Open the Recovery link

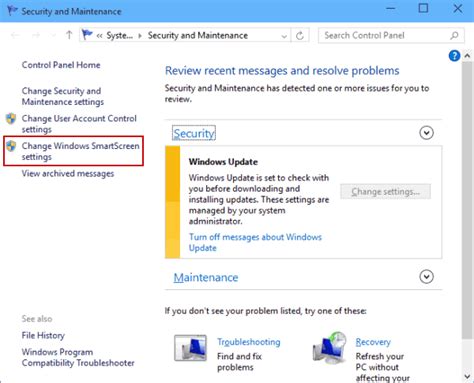click(x=373, y=342)
